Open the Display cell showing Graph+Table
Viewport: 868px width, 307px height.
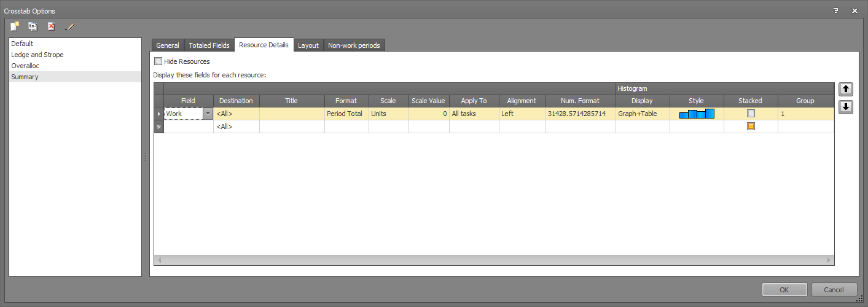[x=642, y=114]
